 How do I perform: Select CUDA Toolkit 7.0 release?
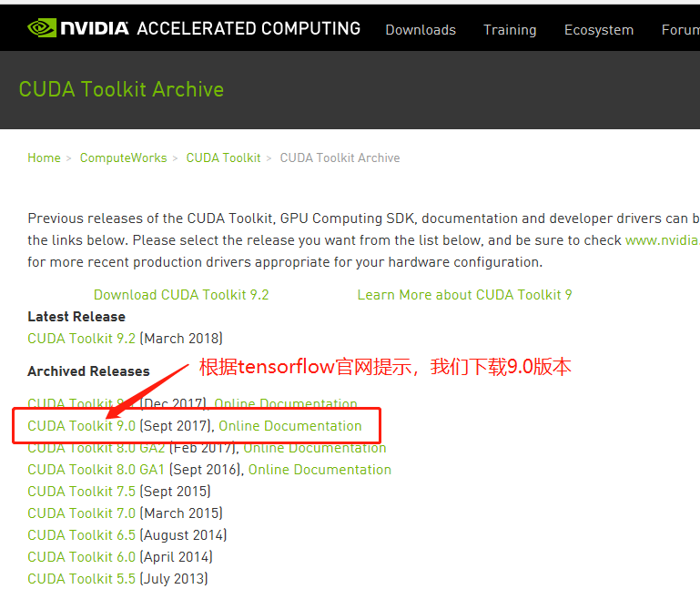tap(81, 513)
